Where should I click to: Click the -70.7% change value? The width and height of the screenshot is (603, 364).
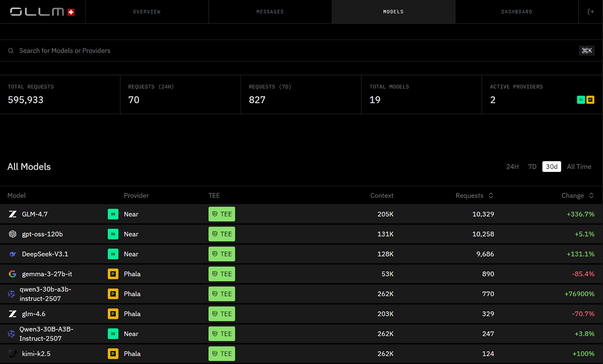(x=583, y=314)
